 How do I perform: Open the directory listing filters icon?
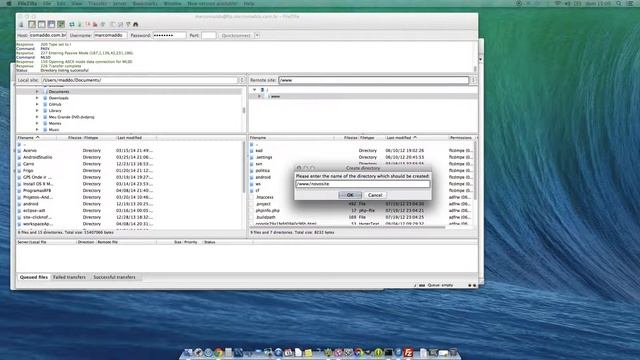113,24
